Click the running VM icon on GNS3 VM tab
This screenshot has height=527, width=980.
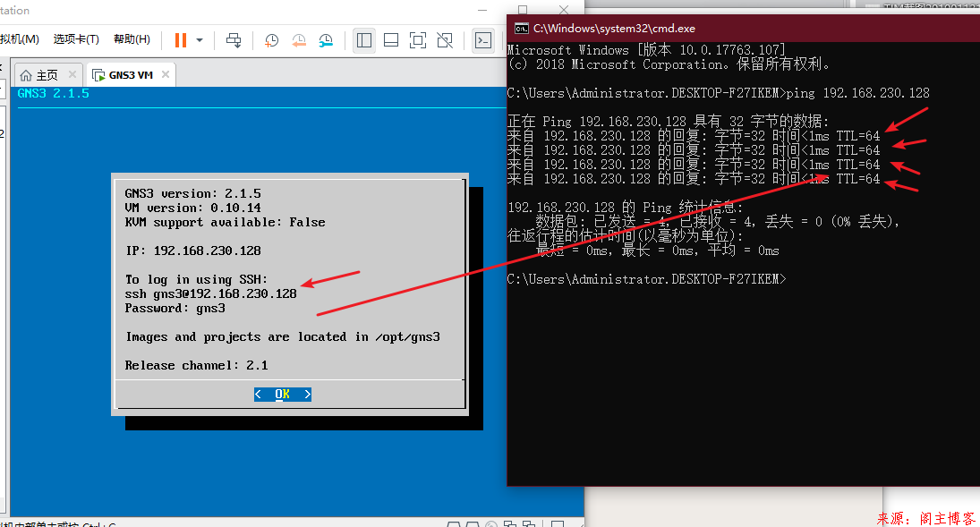click(98, 76)
